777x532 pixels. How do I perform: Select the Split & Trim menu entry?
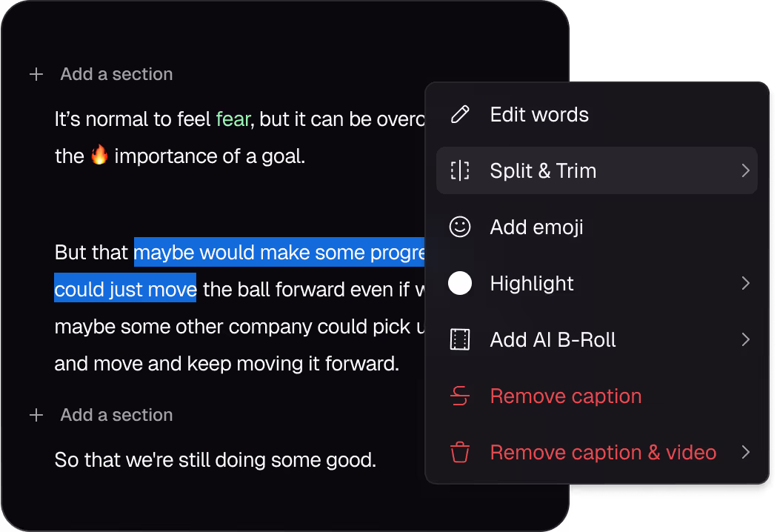pyautogui.click(x=543, y=170)
